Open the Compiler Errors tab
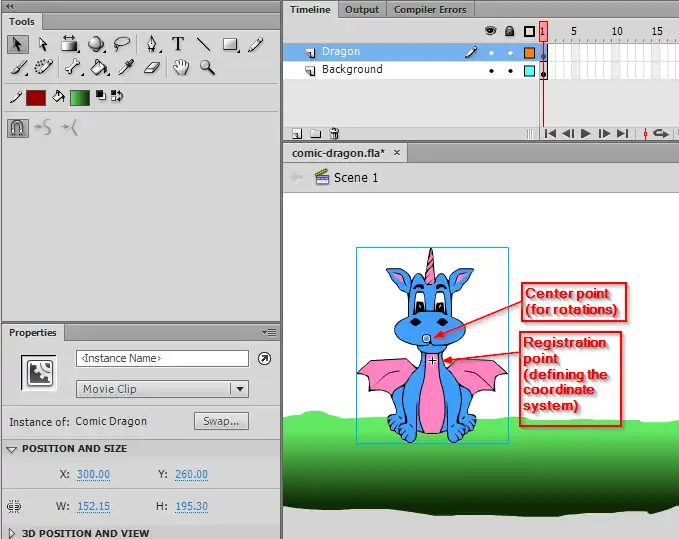Screen dimensions: 679x539 click(430, 9)
